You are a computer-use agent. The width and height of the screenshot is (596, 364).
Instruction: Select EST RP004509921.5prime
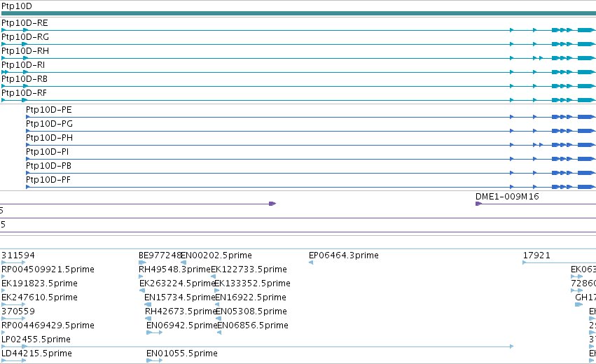48,269
